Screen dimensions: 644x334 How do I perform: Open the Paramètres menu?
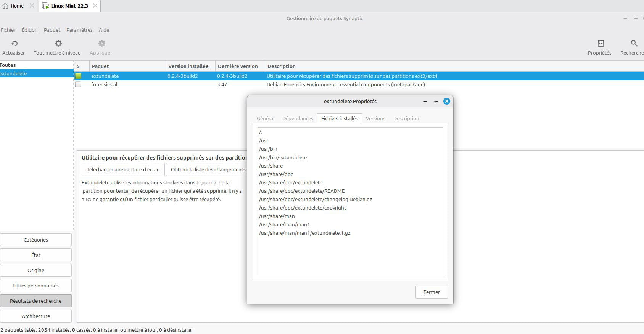click(x=79, y=30)
